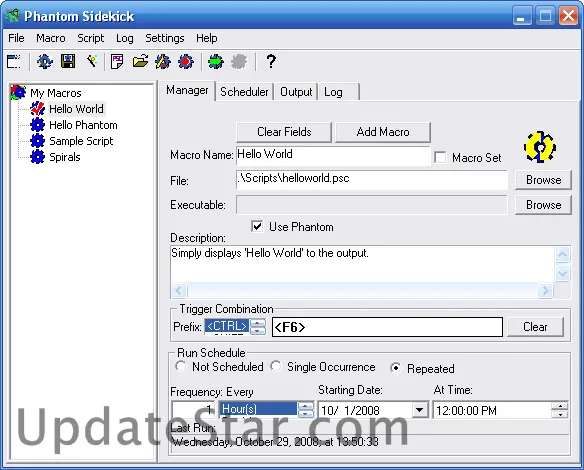584x470 pixels.
Task: Switch to the Output tab
Action: [296, 92]
